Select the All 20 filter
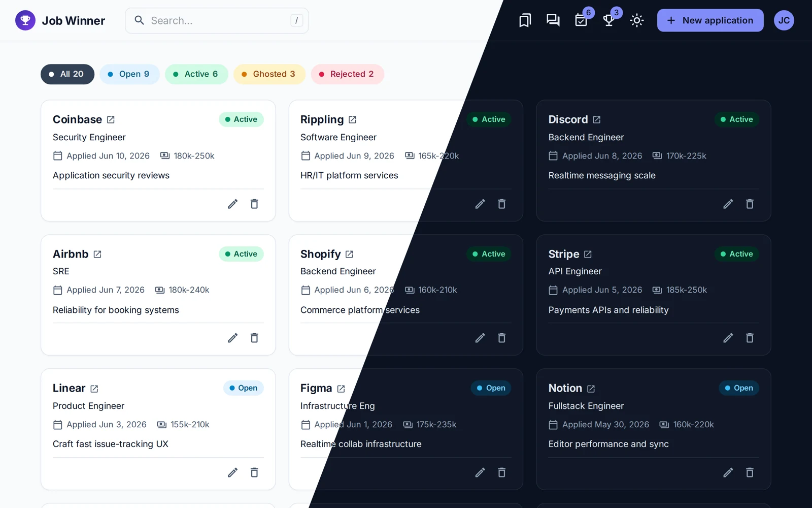Image resolution: width=812 pixels, height=508 pixels. pyautogui.click(x=67, y=74)
